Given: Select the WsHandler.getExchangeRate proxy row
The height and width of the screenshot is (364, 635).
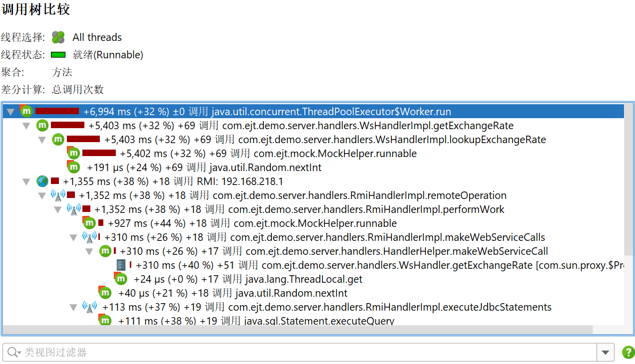Looking at the screenshot, I should pyautogui.click(x=379, y=265).
